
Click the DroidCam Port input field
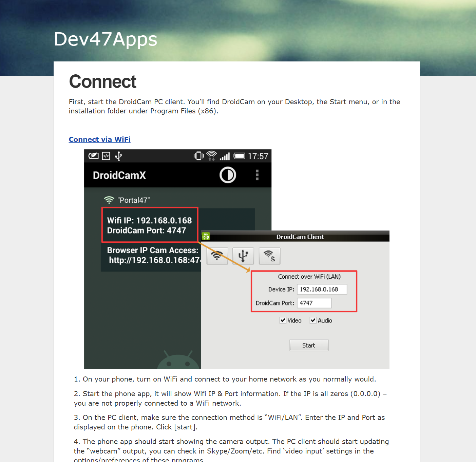[x=314, y=303]
